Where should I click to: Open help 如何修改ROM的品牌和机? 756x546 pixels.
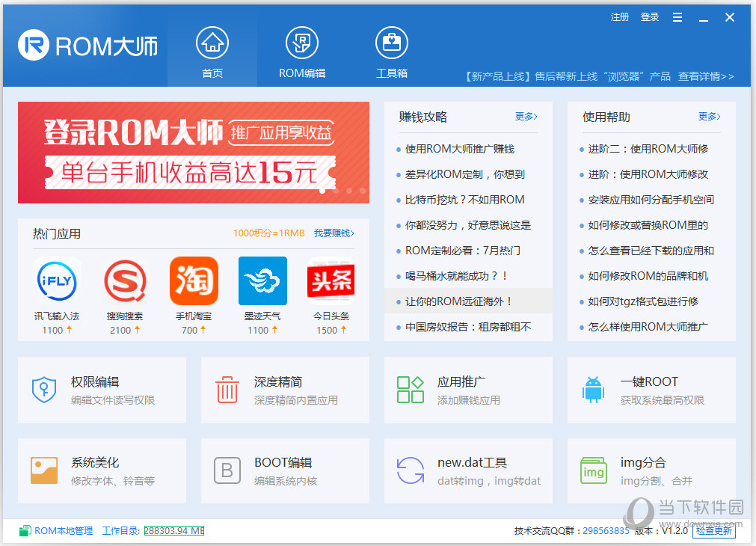point(648,276)
